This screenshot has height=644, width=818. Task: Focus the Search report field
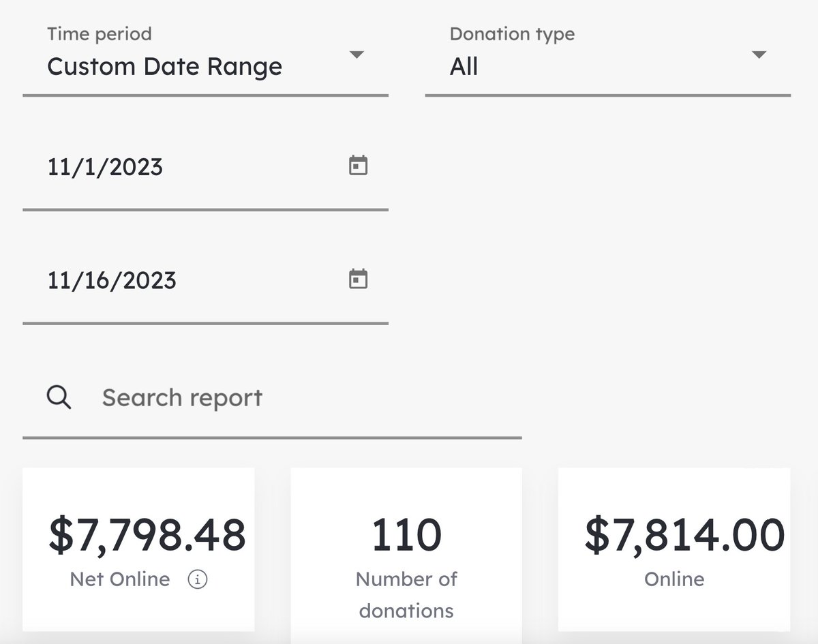point(272,398)
